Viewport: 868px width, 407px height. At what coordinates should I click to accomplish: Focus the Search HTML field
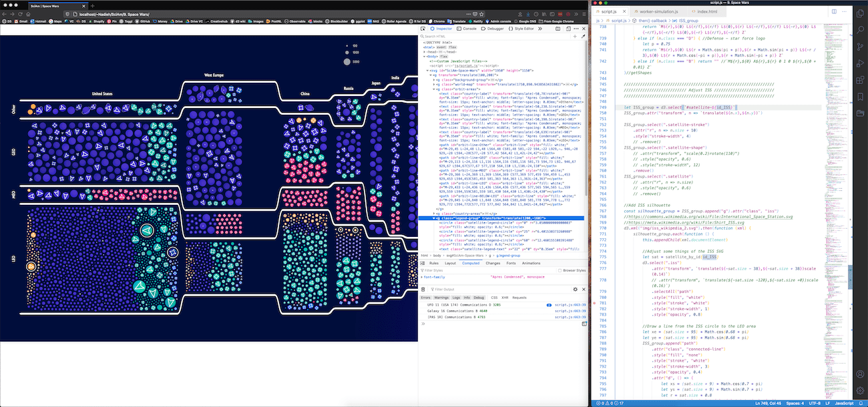[494, 36]
